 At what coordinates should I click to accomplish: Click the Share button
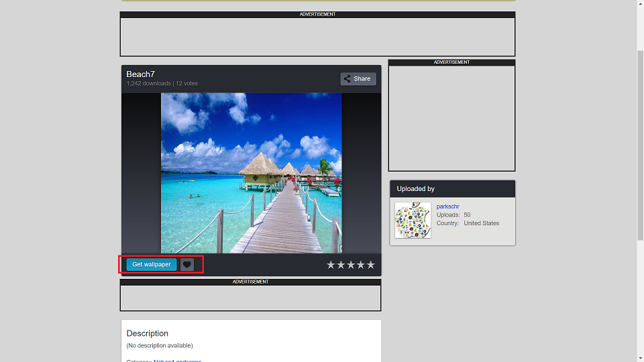coord(358,79)
